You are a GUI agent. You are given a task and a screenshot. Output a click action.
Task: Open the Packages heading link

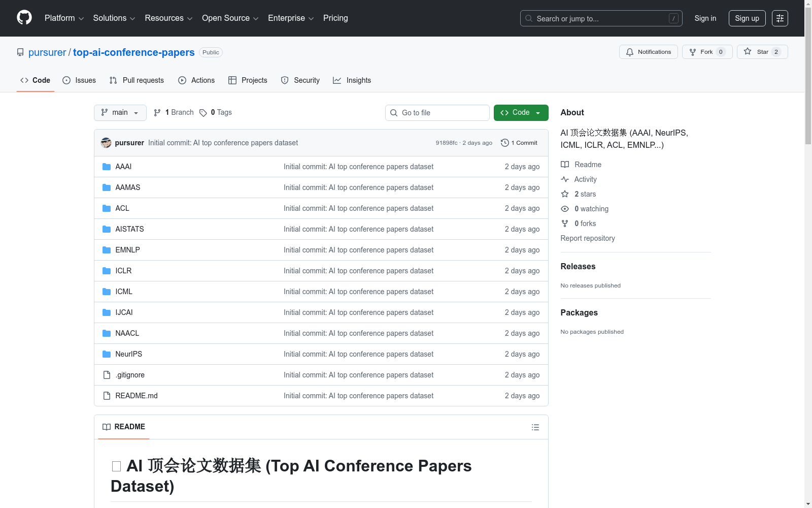point(579,312)
